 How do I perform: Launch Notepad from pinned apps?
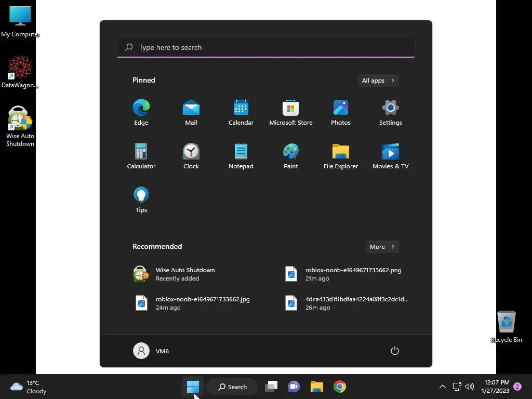[241, 156]
